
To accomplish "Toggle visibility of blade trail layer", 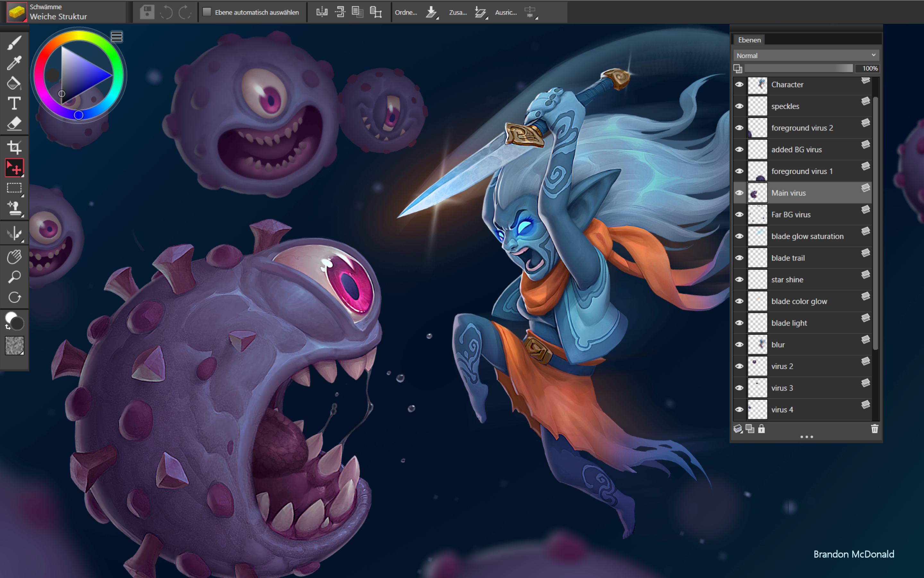I will pyautogui.click(x=739, y=258).
